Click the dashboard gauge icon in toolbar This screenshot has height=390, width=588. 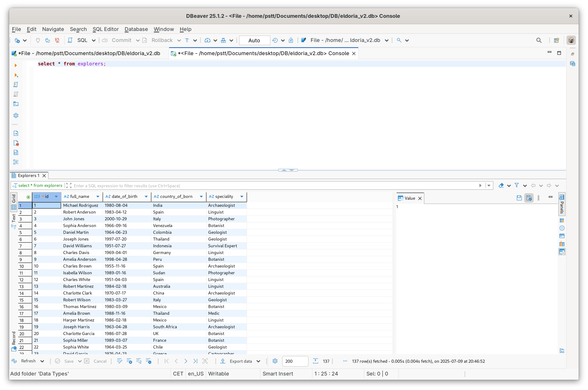(207, 40)
